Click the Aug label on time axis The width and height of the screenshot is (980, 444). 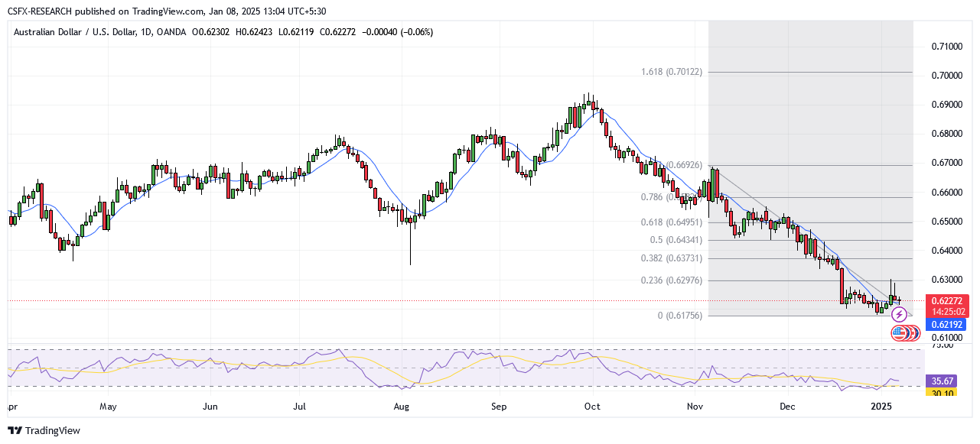[402, 407]
